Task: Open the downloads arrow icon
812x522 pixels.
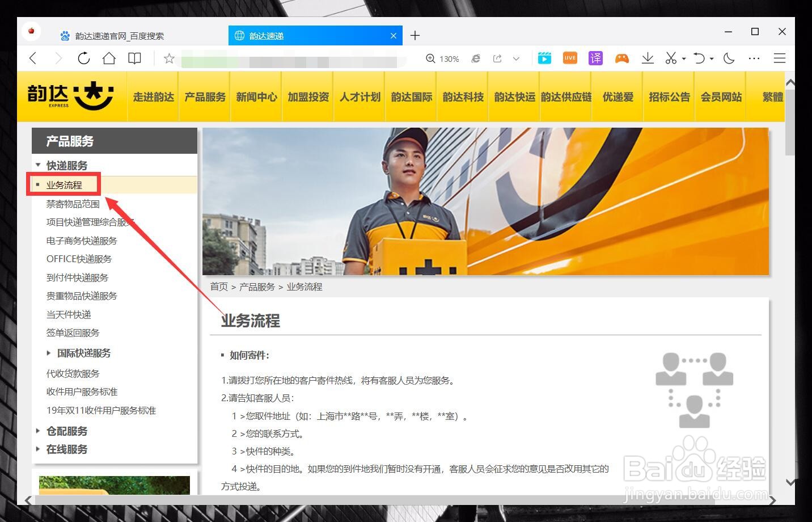Action: 648,58
